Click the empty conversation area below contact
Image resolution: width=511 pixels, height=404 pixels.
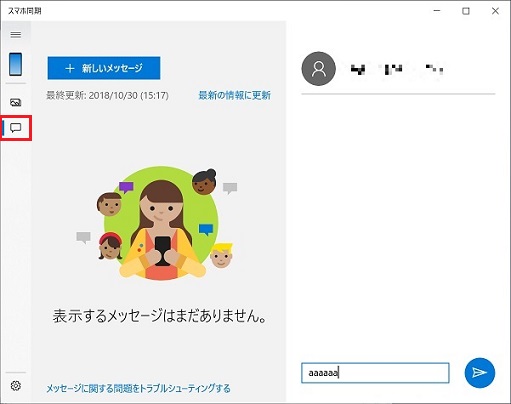(x=398, y=227)
